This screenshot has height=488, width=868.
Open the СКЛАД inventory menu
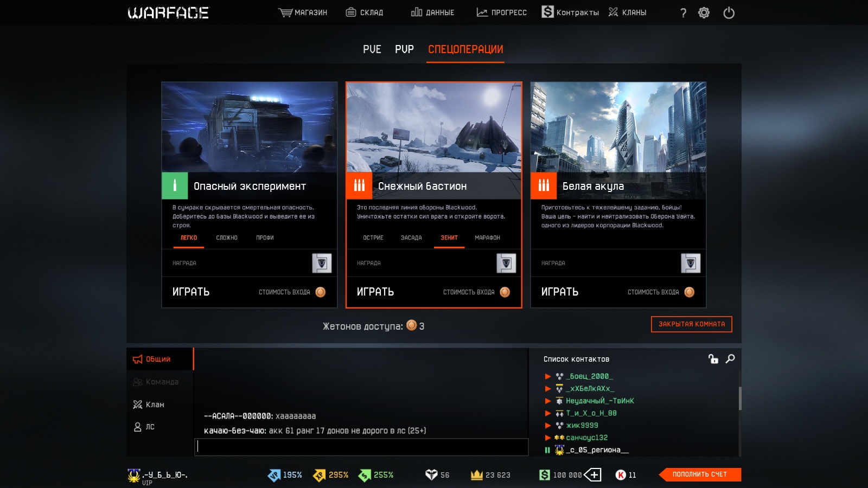point(365,12)
